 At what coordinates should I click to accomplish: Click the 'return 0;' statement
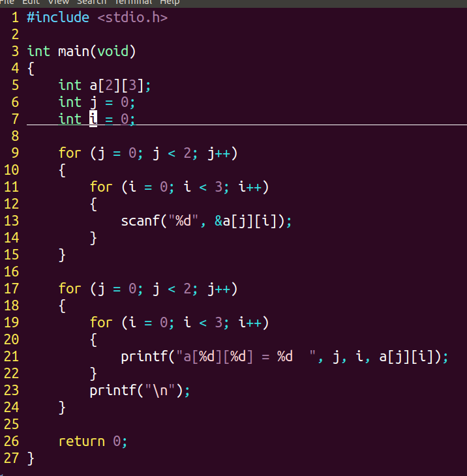point(93,441)
